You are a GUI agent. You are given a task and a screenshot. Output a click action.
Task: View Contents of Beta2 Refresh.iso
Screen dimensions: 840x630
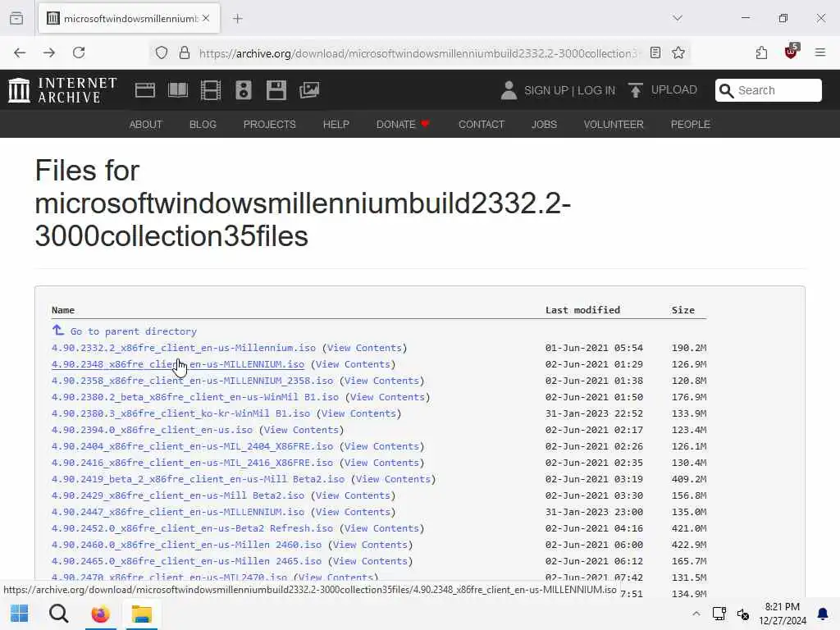[x=382, y=528]
